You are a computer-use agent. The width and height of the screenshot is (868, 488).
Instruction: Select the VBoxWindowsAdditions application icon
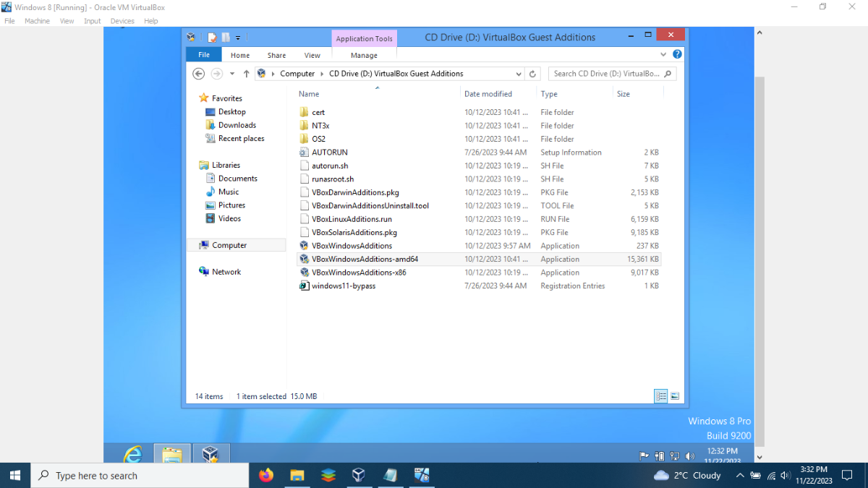305,246
